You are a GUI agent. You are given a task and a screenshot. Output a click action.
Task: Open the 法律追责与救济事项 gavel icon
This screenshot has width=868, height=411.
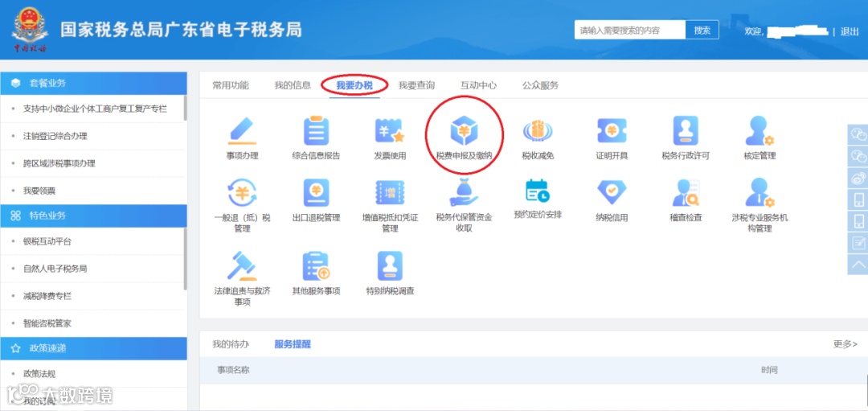tap(242, 266)
